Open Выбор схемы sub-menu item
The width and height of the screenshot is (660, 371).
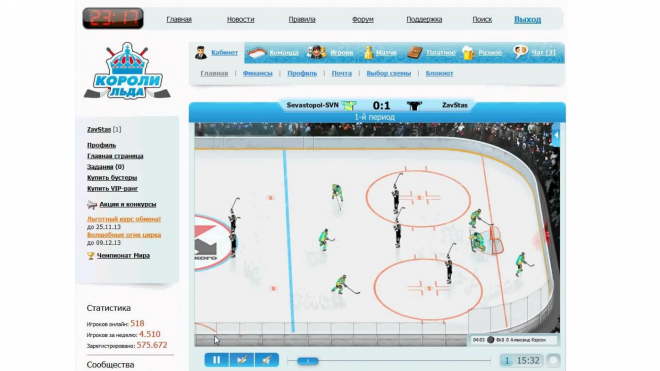tap(389, 73)
